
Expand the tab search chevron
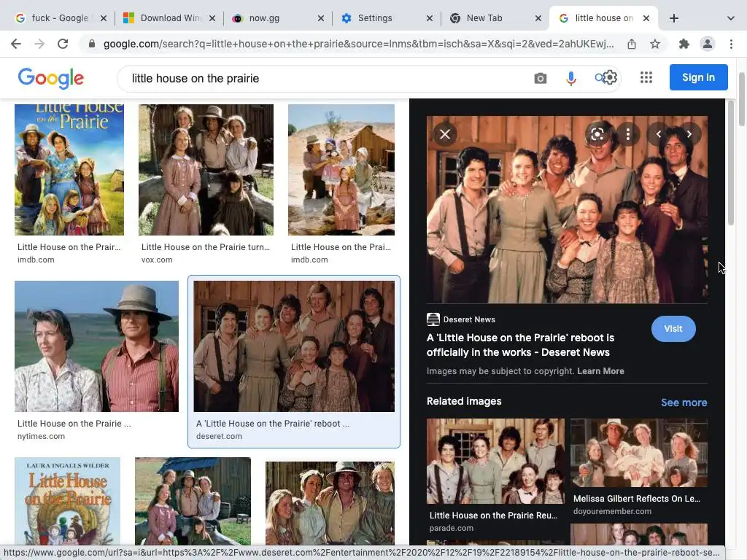tap(730, 18)
